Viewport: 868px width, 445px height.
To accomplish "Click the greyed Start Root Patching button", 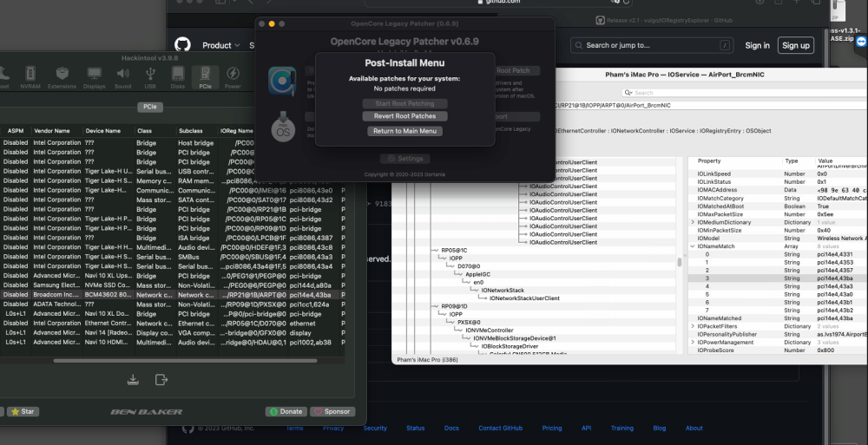I will coord(404,103).
